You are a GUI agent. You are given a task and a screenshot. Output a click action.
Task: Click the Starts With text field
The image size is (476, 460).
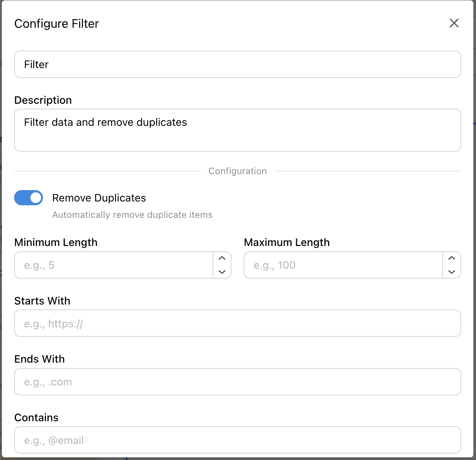(237, 323)
